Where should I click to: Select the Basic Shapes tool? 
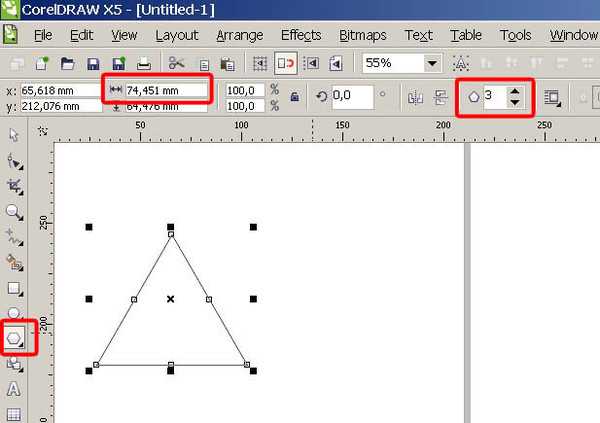click(15, 364)
